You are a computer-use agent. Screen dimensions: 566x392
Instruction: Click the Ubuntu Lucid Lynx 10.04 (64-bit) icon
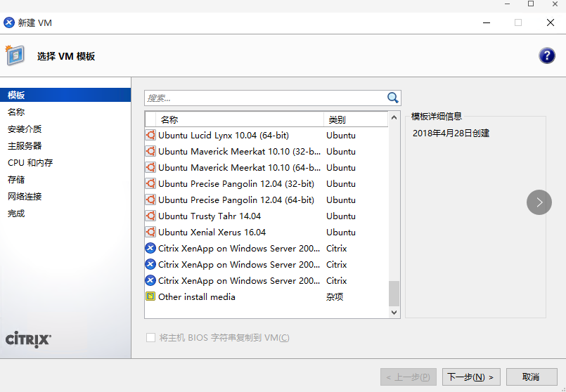150,136
